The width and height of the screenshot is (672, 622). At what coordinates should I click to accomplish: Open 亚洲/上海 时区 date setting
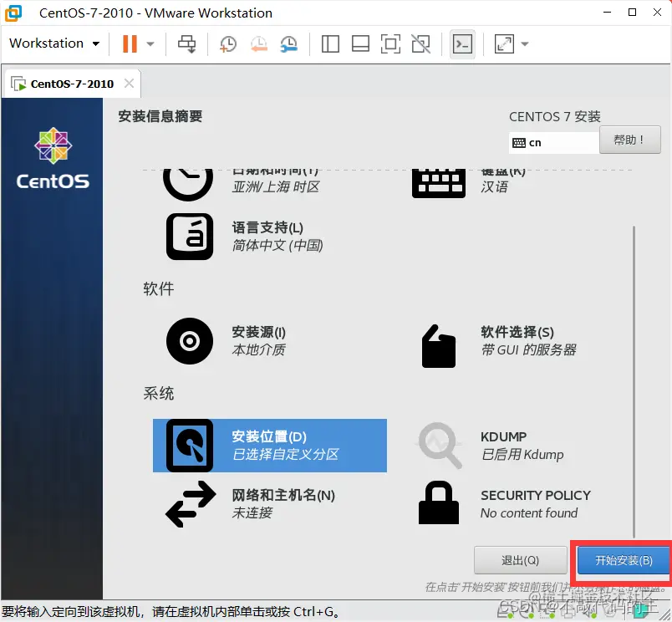[275, 187]
